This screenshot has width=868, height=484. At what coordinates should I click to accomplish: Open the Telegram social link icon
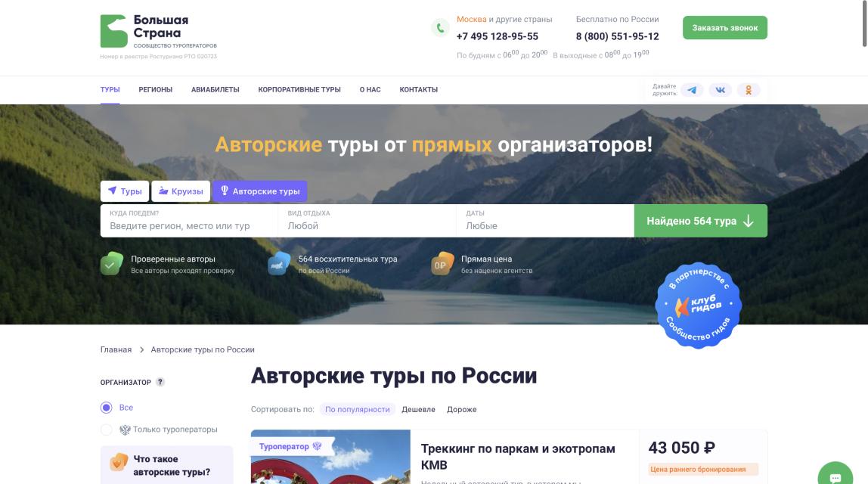point(692,90)
